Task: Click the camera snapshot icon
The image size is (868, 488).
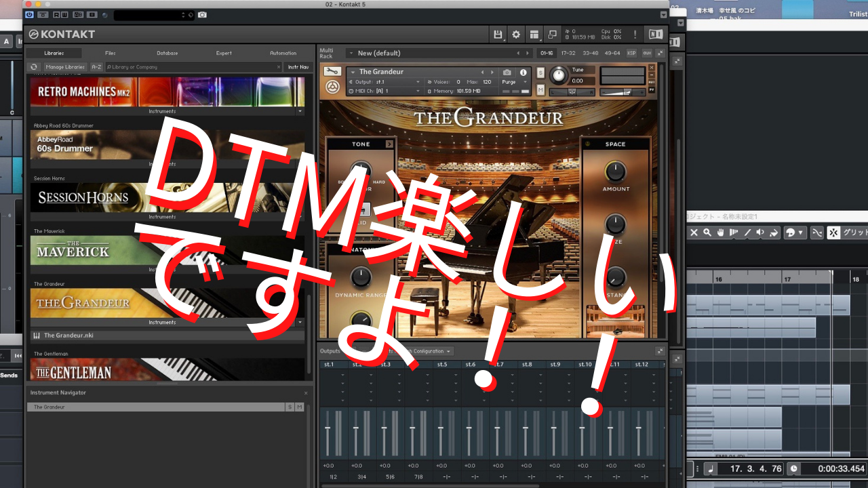Action: pos(507,72)
